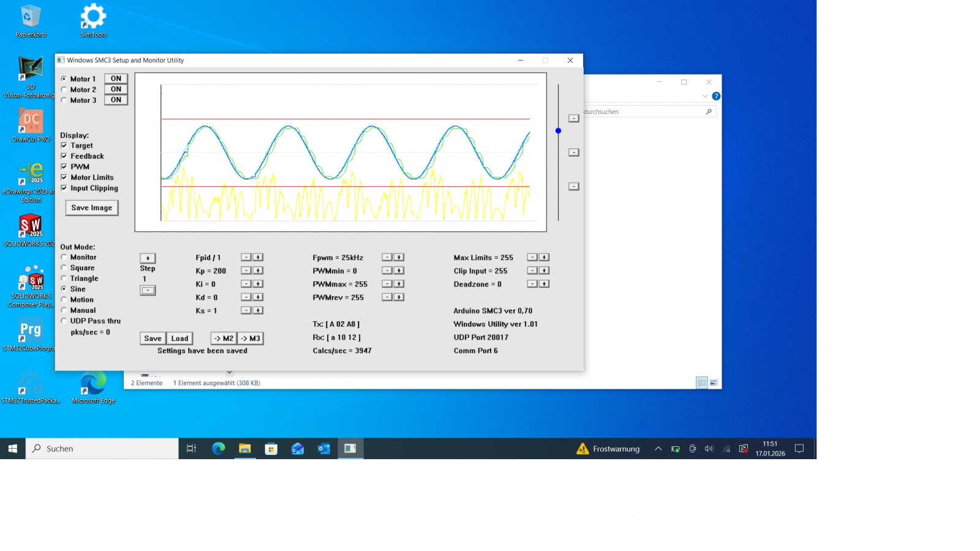The height and width of the screenshot is (551, 980).
Task: Select Square out mode
Action: [x=64, y=268]
